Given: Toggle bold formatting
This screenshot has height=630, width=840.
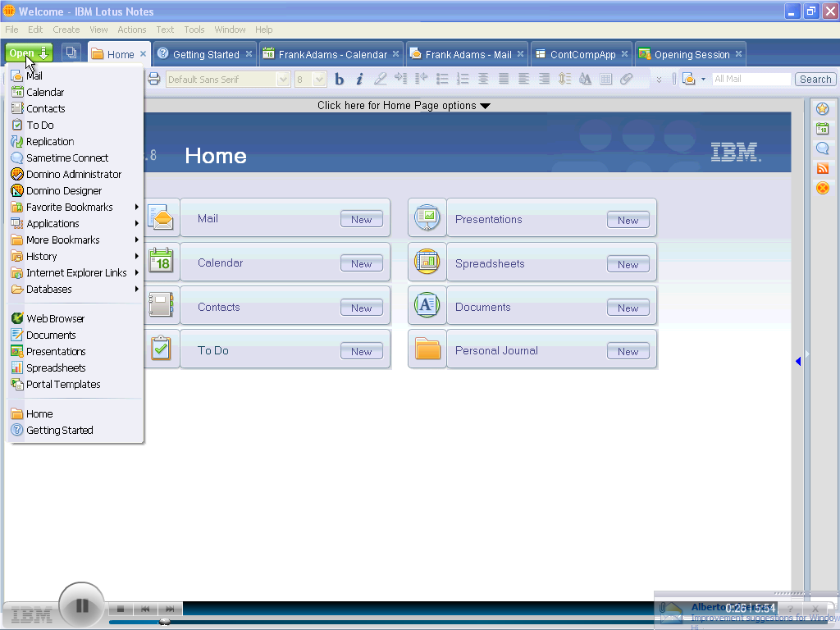Looking at the screenshot, I should click(x=339, y=80).
